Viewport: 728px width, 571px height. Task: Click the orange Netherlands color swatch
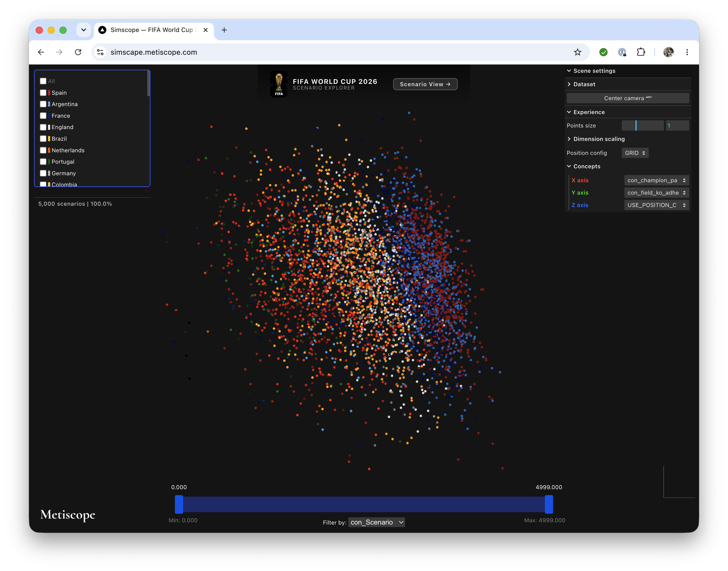pyautogui.click(x=49, y=150)
